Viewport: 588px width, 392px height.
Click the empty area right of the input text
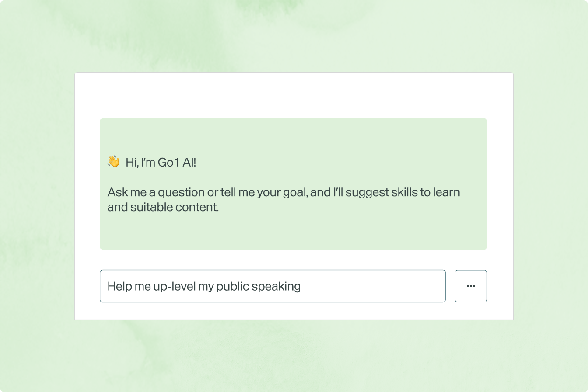tap(376, 286)
